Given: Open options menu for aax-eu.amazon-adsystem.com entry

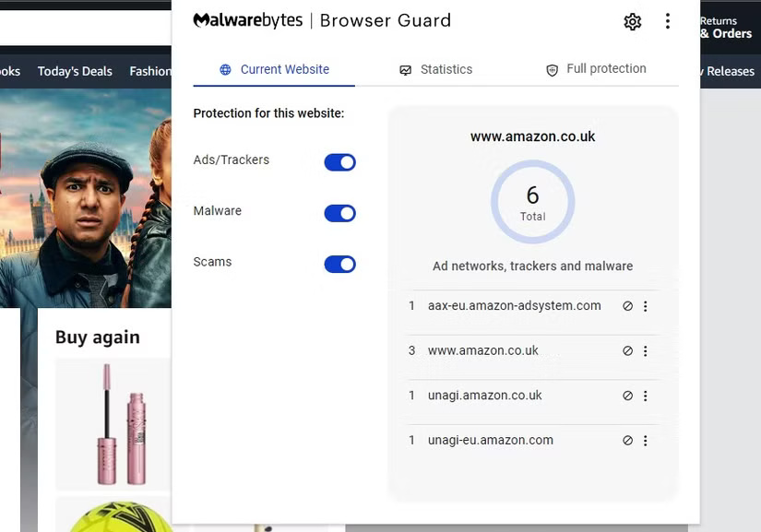Looking at the screenshot, I should click(x=646, y=306).
